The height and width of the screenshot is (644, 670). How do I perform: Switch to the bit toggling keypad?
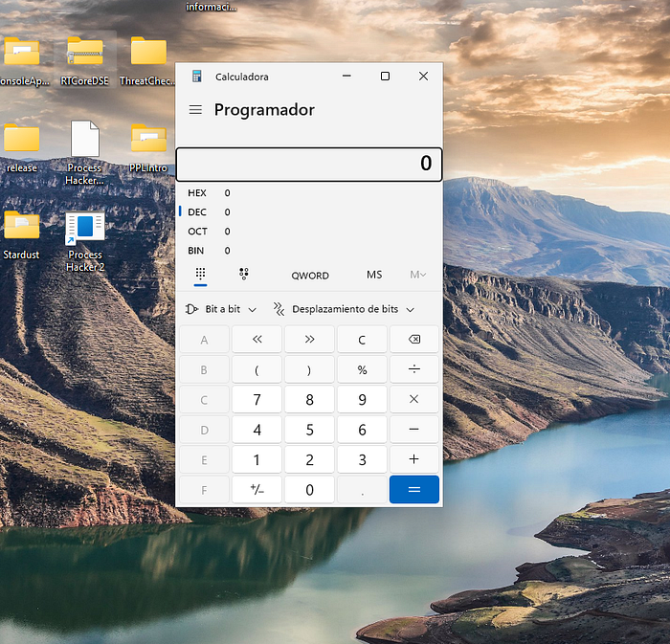(244, 275)
